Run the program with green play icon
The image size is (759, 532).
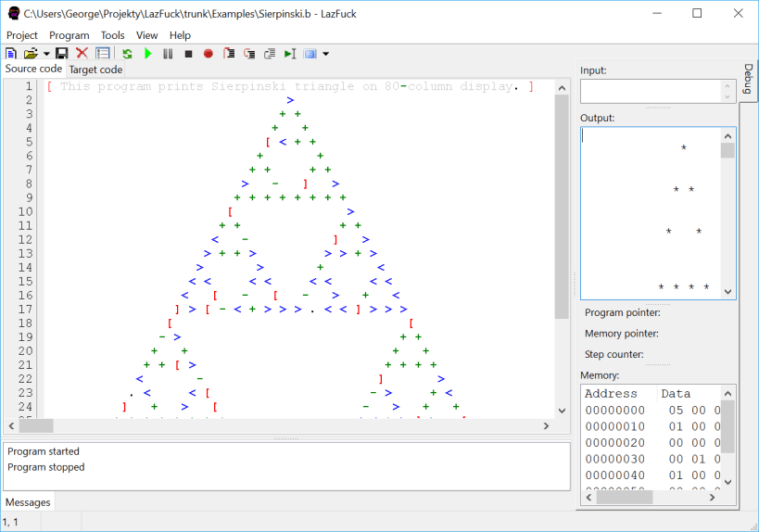pyautogui.click(x=148, y=53)
